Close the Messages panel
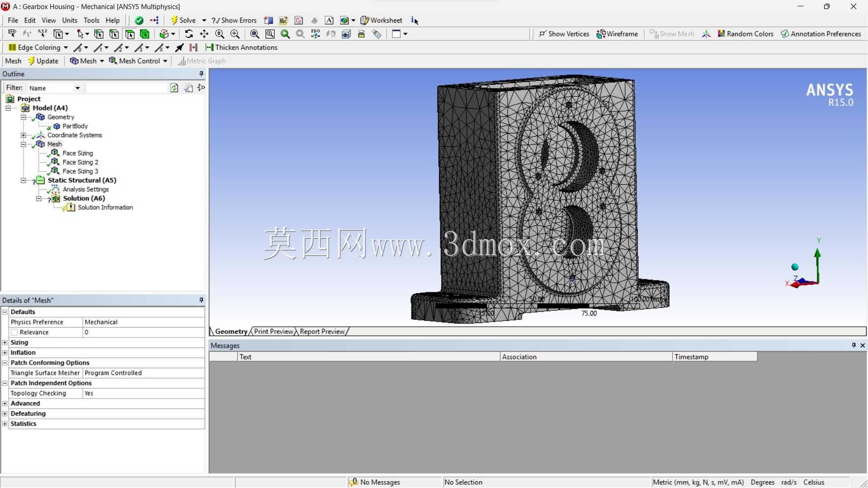868x488 pixels. pos(863,345)
